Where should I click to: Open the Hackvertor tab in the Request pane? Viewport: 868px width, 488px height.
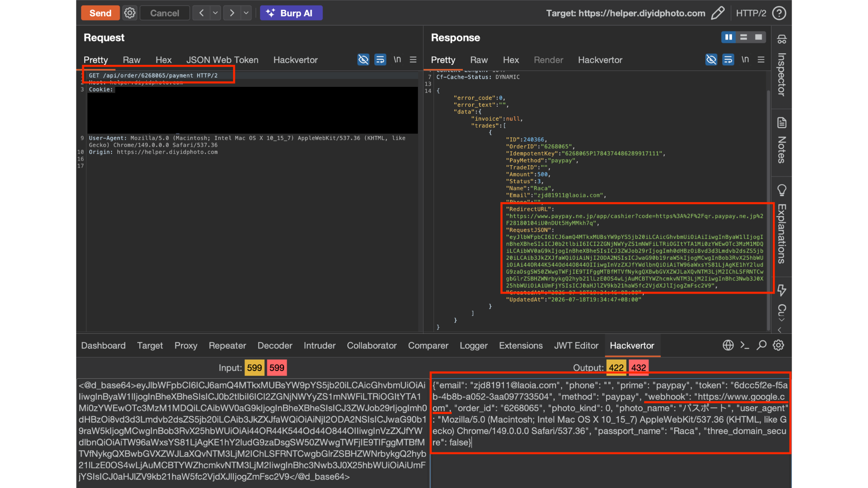click(295, 60)
